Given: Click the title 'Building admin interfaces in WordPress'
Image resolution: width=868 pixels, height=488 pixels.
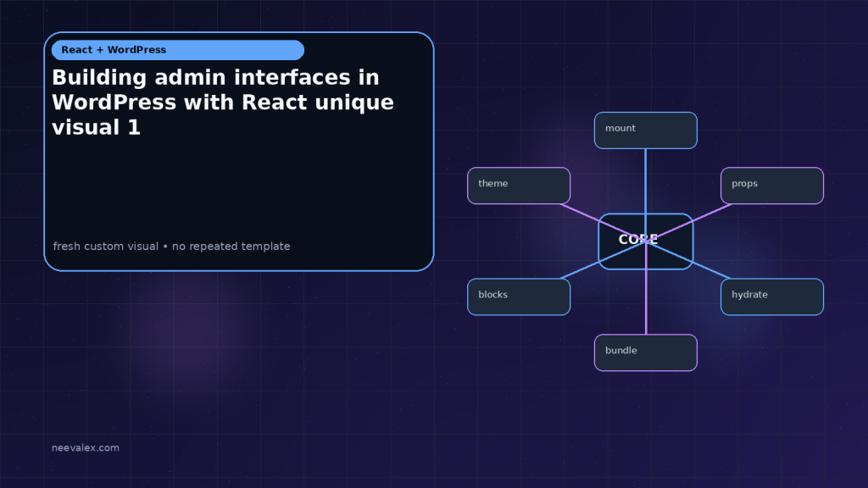Looking at the screenshot, I should click(x=223, y=103).
